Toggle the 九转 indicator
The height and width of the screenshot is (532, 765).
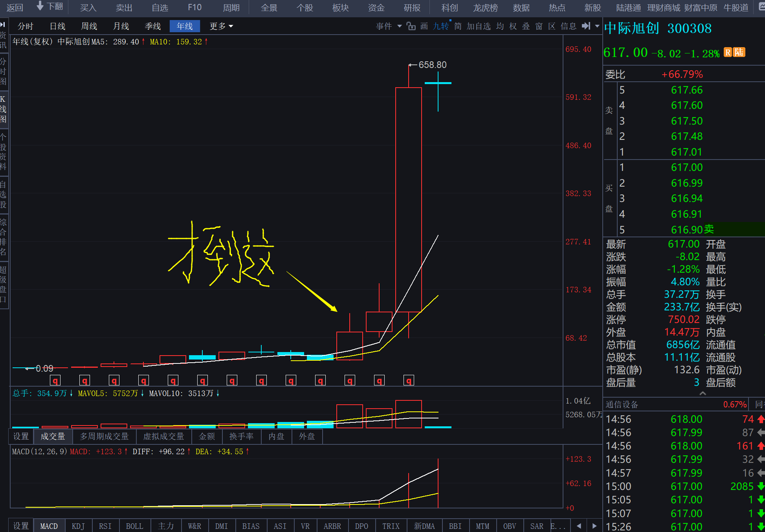coord(440,26)
